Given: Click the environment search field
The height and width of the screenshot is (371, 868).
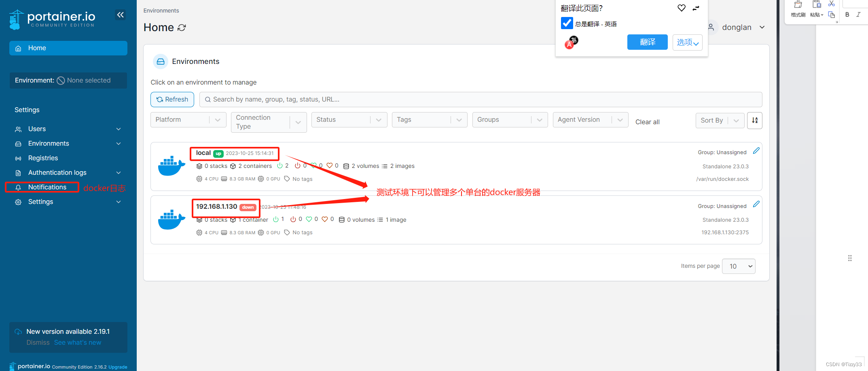Looking at the screenshot, I should click(481, 100).
